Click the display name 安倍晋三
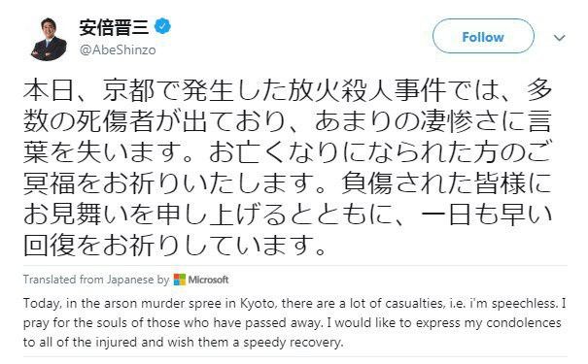This screenshot has height=364, width=588. coord(115,27)
